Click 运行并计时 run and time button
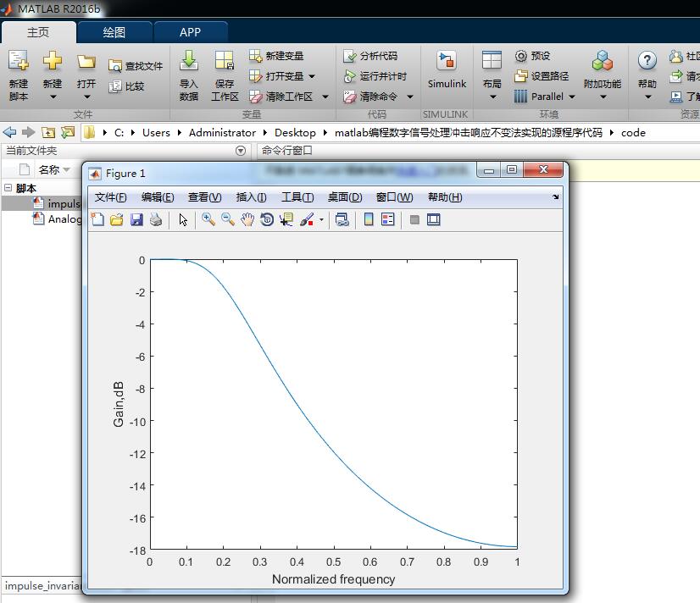700x603 pixels. [375, 76]
